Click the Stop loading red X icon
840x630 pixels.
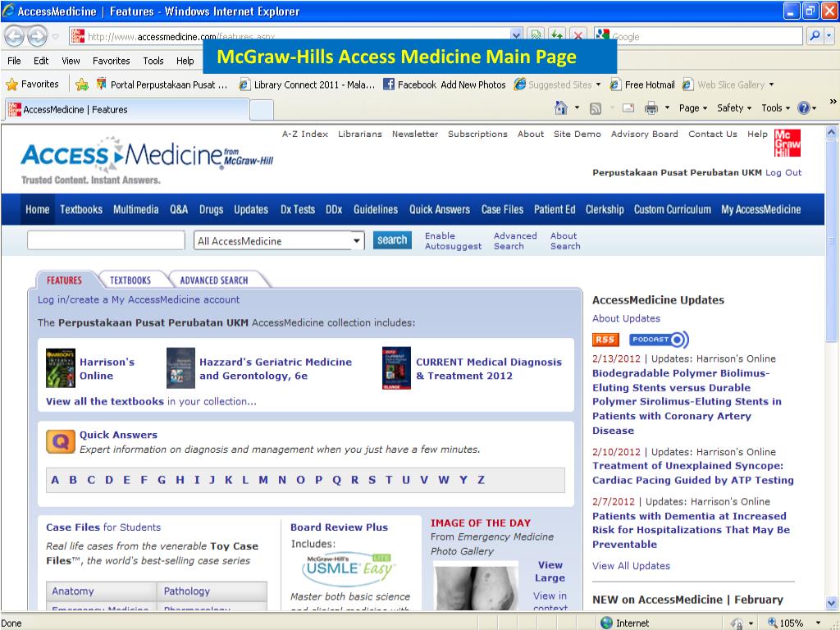pyautogui.click(x=578, y=36)
